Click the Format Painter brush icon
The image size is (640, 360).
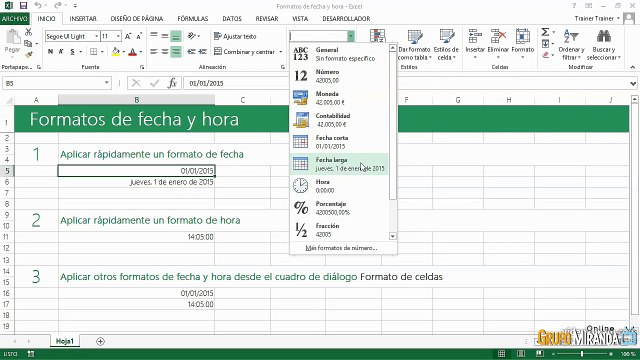tap(28, 54)
